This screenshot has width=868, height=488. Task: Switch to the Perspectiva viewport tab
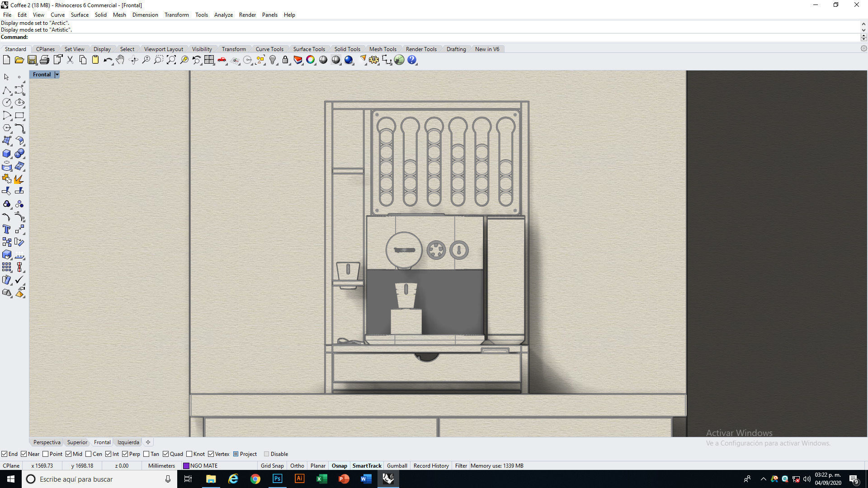[47, 442]
